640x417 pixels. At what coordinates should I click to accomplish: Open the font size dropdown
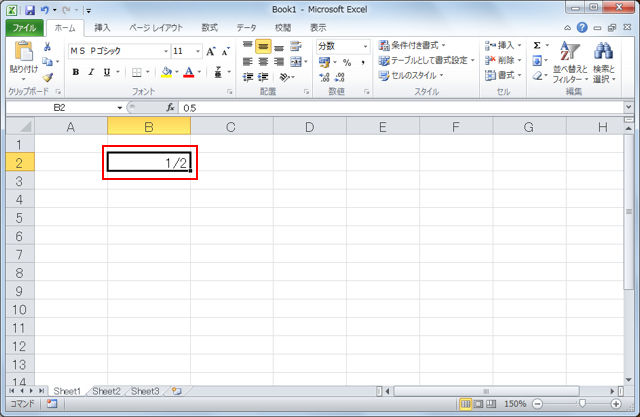tap(198, 51)
